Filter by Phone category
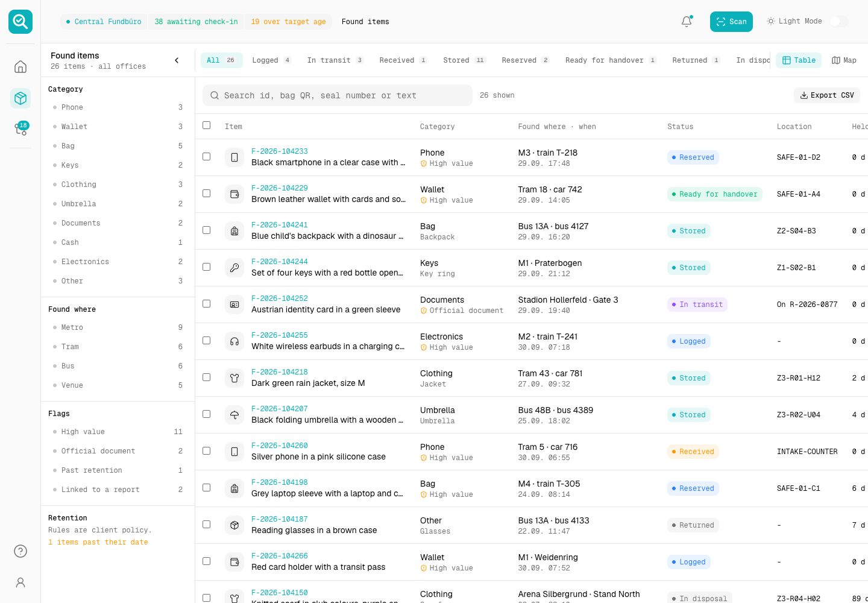 tap(118, 107)
